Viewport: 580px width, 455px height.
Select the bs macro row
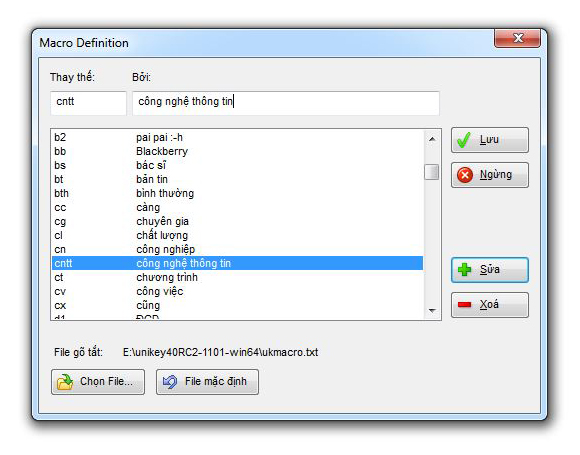pyautogui.click(x=237, y=165)
